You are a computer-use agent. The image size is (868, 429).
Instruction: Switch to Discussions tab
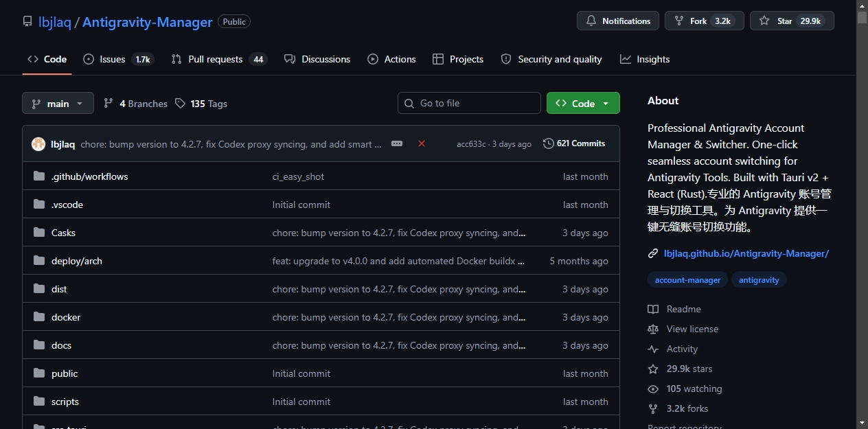317,59
